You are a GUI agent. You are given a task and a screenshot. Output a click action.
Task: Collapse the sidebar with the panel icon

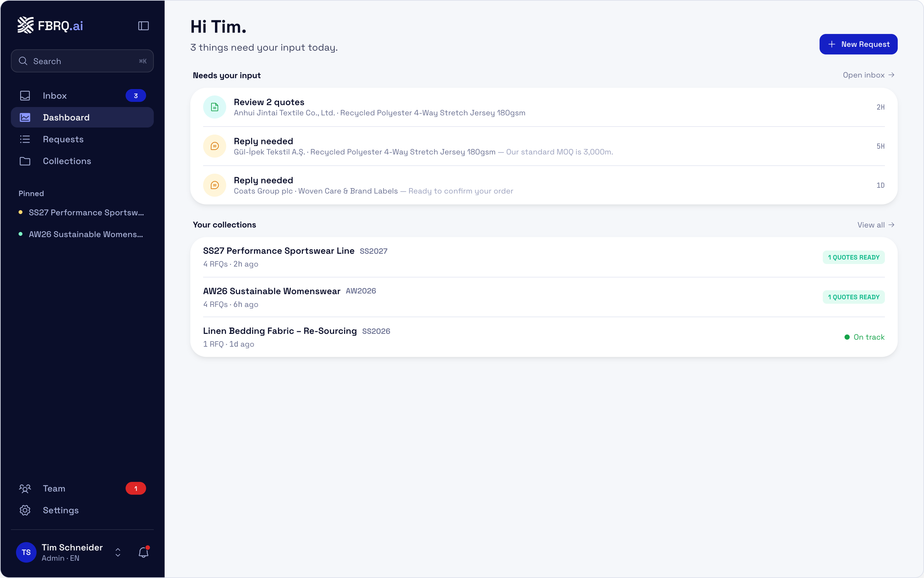[143, 26]
